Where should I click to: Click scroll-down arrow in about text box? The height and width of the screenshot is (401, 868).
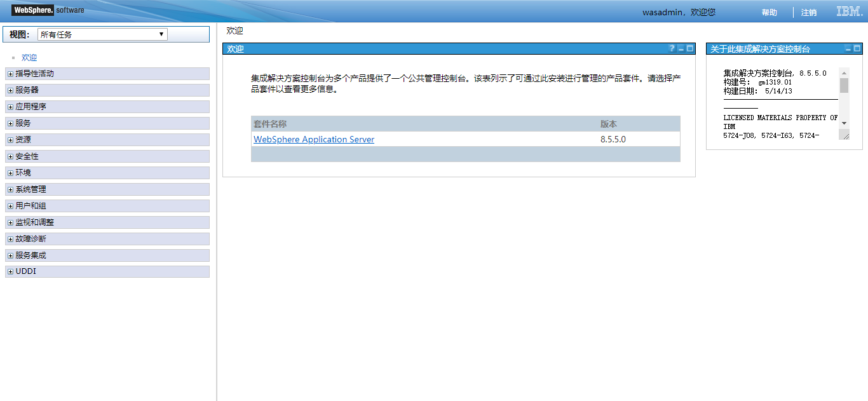[x=844, y=123]
